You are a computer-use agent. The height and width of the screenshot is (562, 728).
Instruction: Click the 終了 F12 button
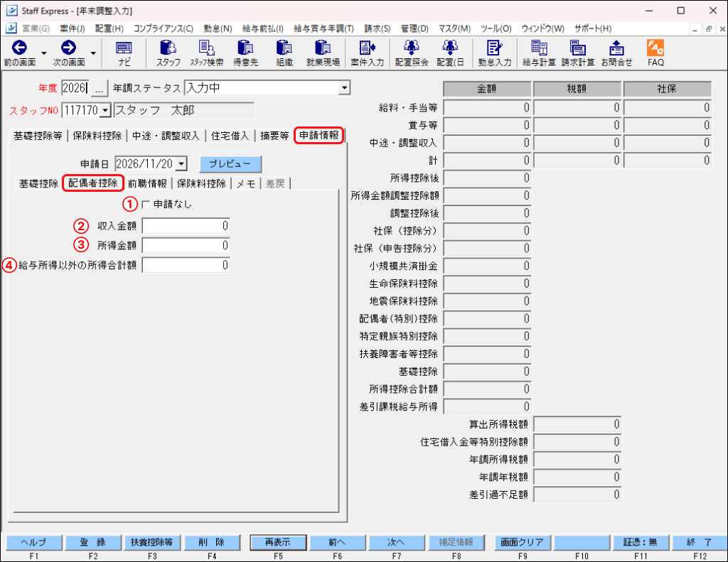point(700,542)
